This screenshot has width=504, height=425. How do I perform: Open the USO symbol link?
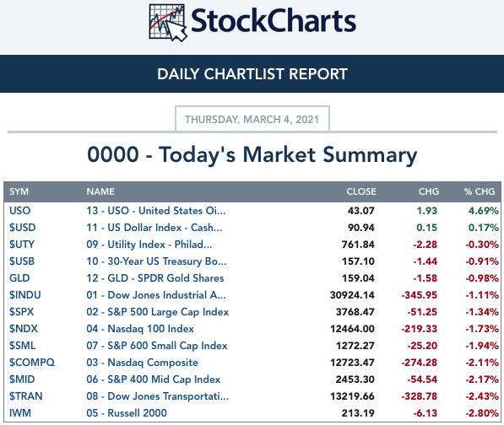click(20, 211)
